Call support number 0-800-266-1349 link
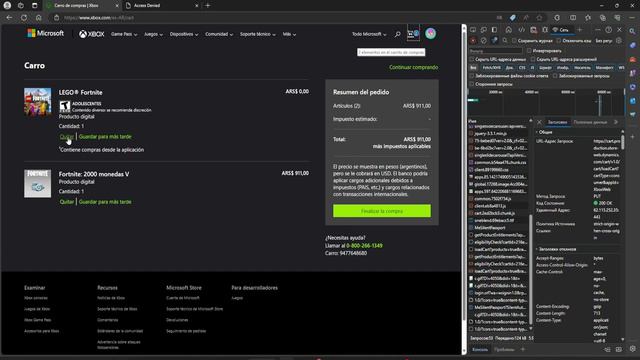 pos(364,246)
